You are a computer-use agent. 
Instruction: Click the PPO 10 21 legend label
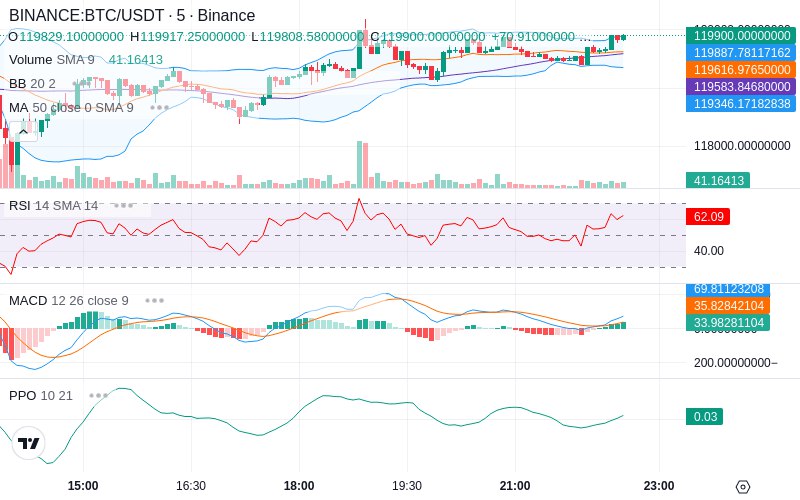coord(41,395)
